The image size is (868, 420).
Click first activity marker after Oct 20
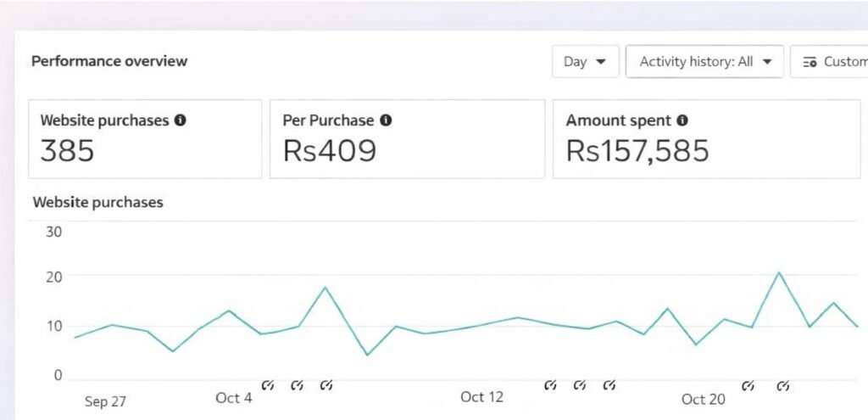click(748, 386)
